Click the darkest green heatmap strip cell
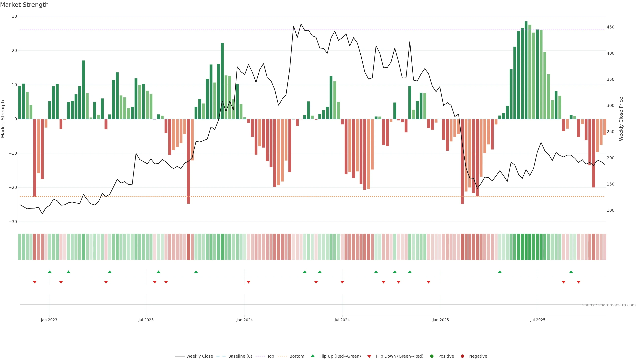Viewport: 644px width, 362px height. [526, 247]
